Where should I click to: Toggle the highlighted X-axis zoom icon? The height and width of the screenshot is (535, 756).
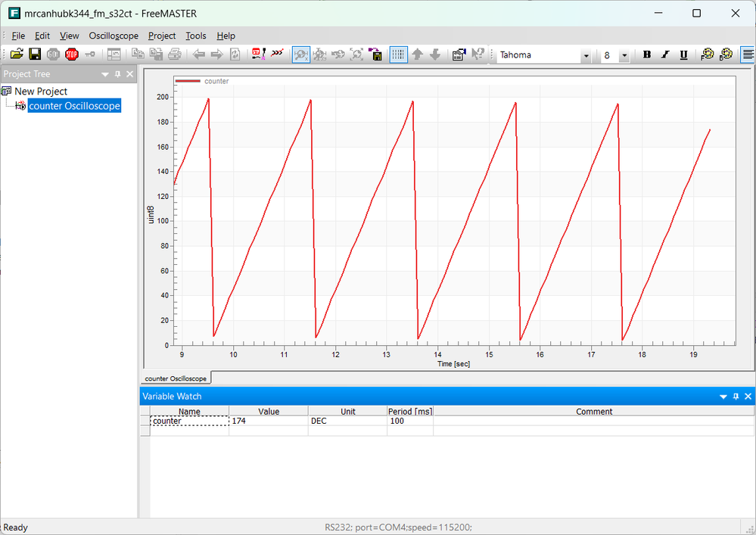click(301, 54)
